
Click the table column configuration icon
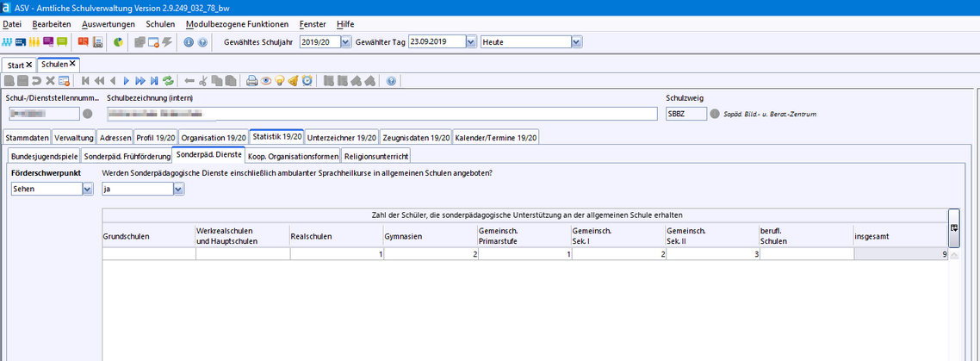pos(953,227)
